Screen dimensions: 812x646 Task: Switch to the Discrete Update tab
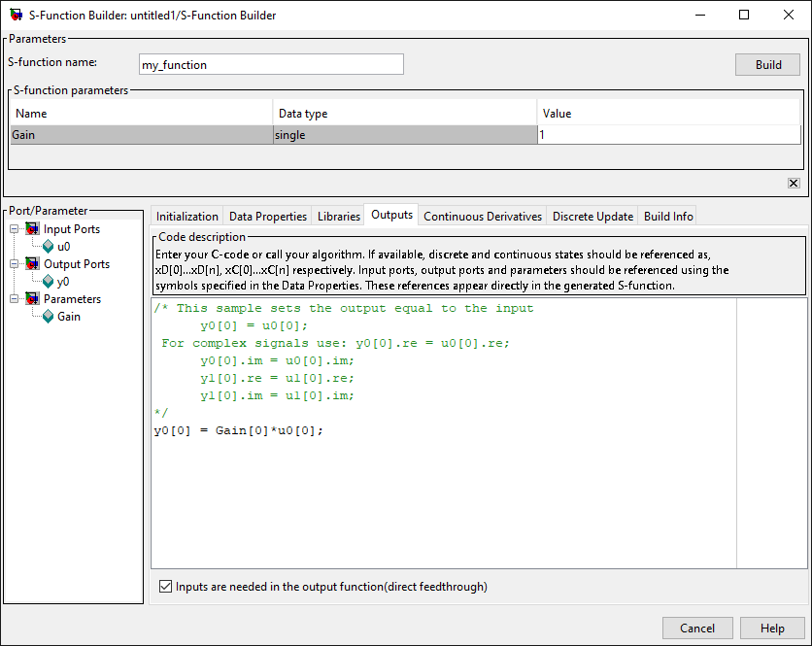point(592,216)
